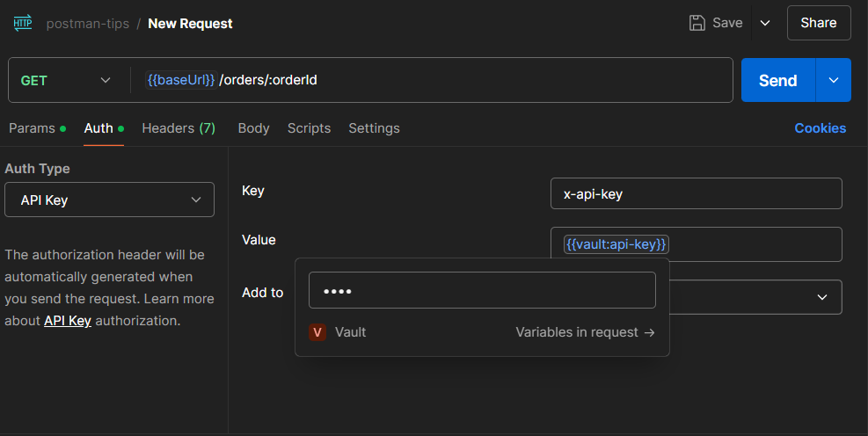This screenshot has width=868, height=436.
Task: Select the Auth tab
Action: point(98,128)
